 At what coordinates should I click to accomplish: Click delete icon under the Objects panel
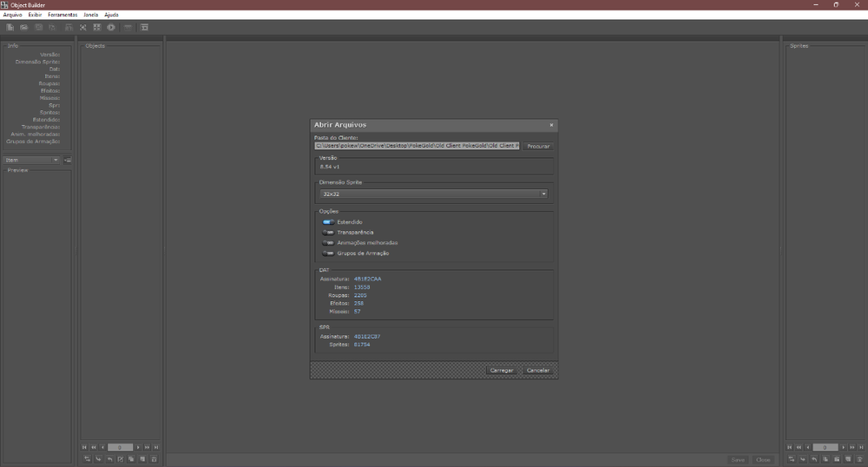coord(154,458)
